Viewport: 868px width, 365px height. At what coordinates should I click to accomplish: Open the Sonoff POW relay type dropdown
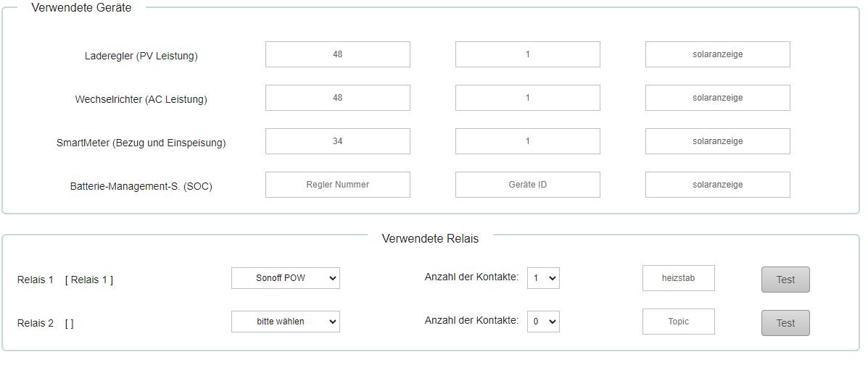click(x=285, y=278)
